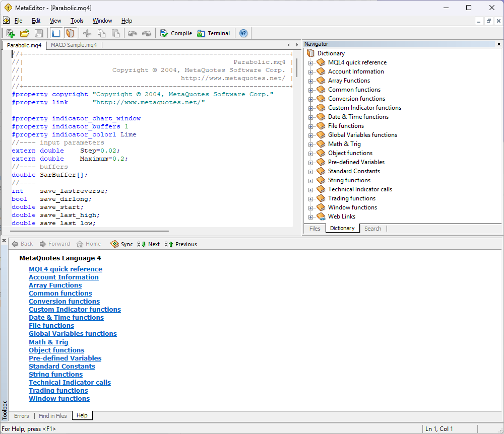504x434 pixels.
Task: Expand Common functions tree node
Action: click(x=310, y=90)
